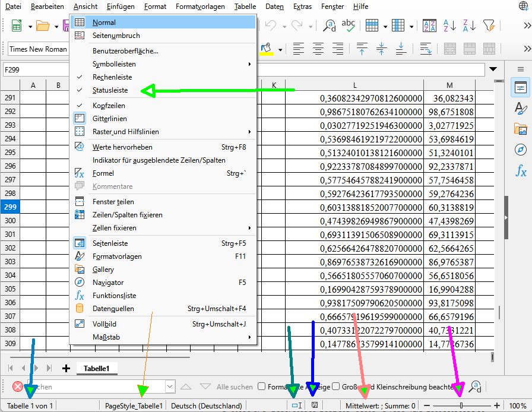Open the Undo history dropdown arrow
This screenshot has height=412, width=532.
coord(284,27)
